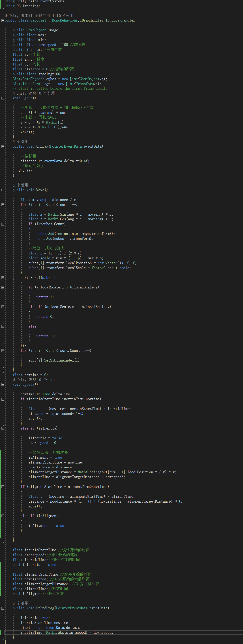Click the OnDrag method name
Image resolution: width=243 pixels, height=644 pixels.
[42, 146]
